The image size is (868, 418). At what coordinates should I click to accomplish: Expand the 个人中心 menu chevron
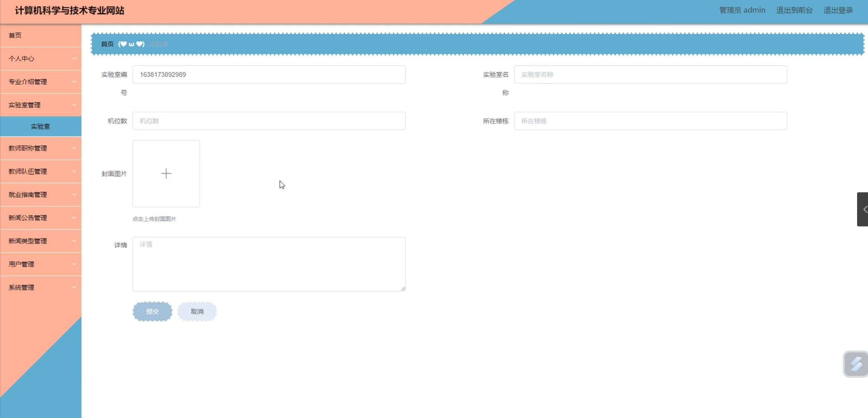(74, 59)
